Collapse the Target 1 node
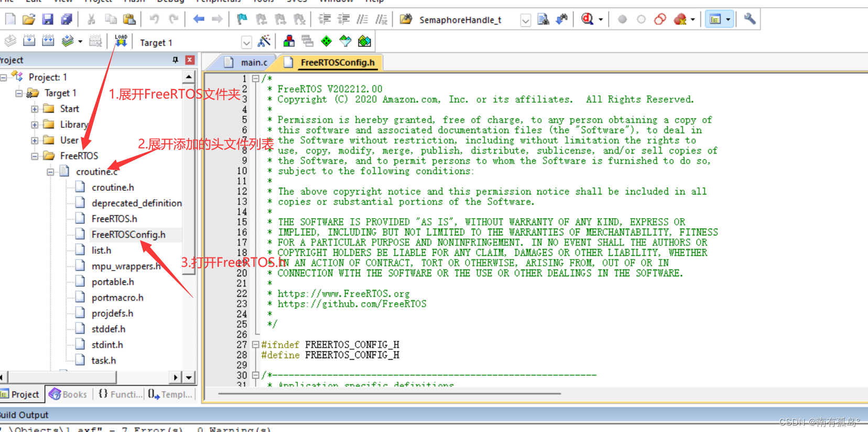Screen dimensions: 868x432 (19, 93)
